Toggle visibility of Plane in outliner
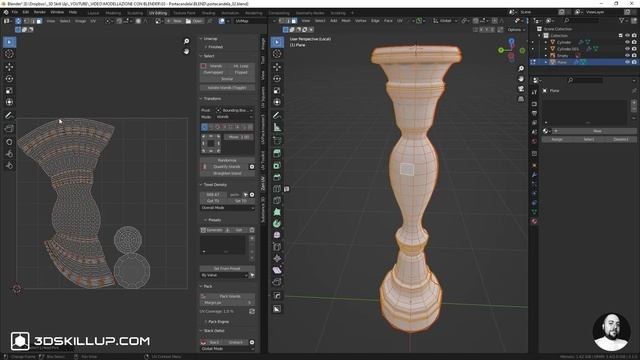The width and height of the screenshot is (640, 360). coord(627,62)
